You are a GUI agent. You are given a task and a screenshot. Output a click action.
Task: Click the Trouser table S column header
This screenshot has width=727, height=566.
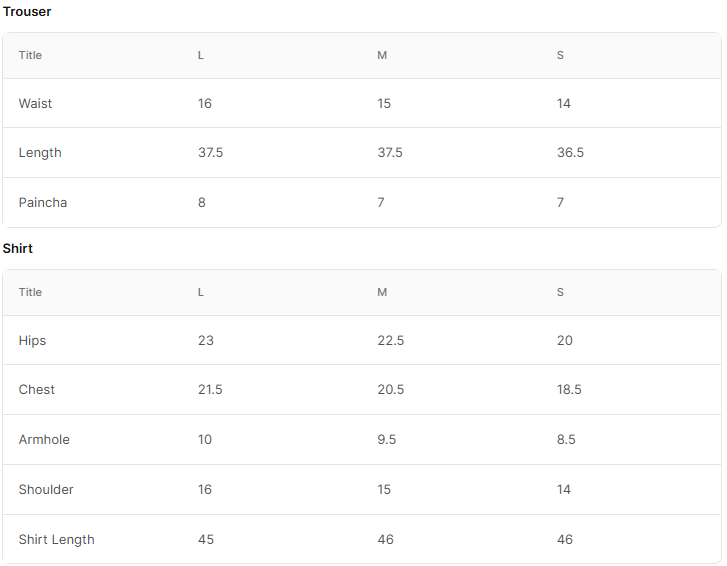coord(560,55)
